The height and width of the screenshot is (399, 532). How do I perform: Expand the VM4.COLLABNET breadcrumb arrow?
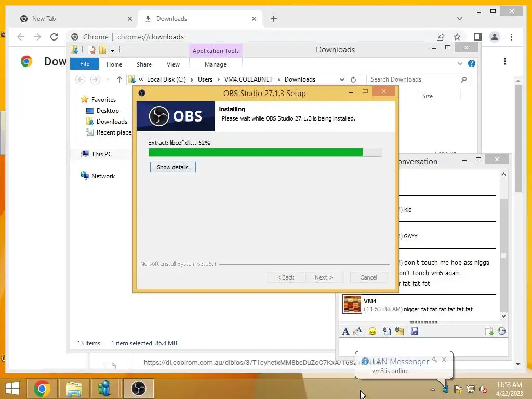tap(278, 79)
